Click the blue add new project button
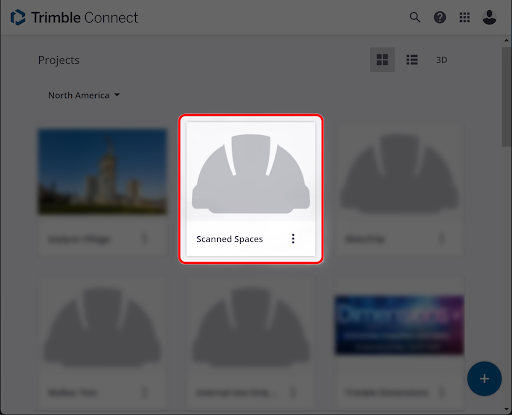Screen dimensions: 512x415 (484, 379)
